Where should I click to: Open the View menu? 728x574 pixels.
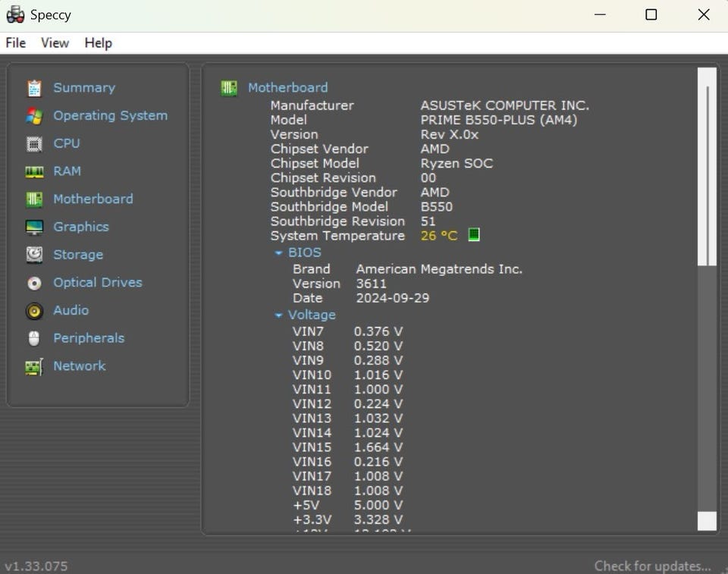click(55, 43)
